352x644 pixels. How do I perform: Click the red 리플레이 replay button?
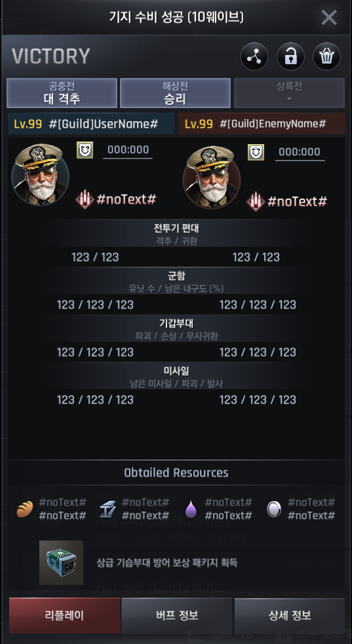(x=64, y=615)
